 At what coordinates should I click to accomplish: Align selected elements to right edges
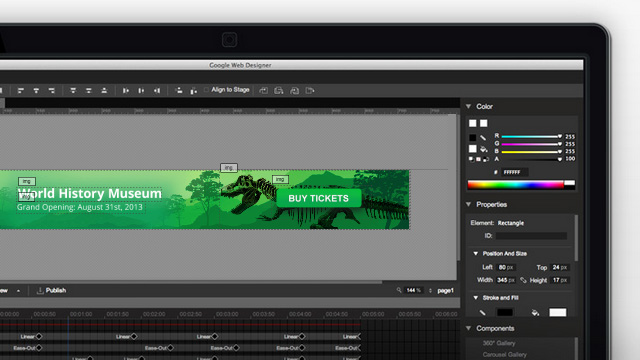pyautogui.click(x=51, y=91)
